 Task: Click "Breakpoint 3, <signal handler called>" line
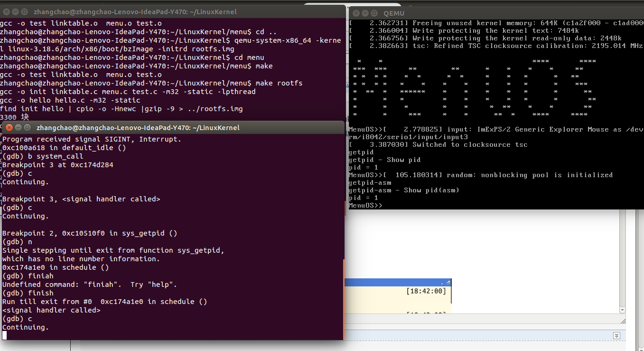81,199
